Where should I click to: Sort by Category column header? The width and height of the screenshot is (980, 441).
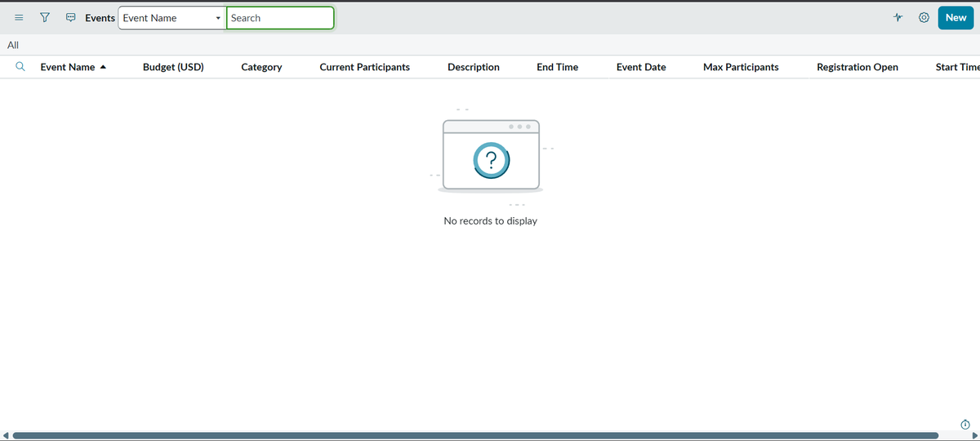click(x=261, y=67)
